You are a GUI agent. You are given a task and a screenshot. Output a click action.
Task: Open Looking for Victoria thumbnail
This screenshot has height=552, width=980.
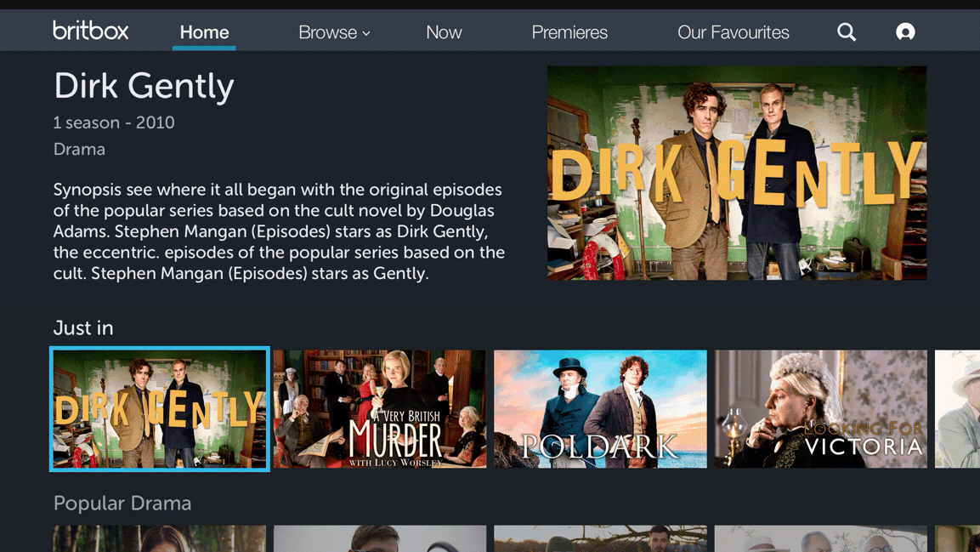point(820,409)
